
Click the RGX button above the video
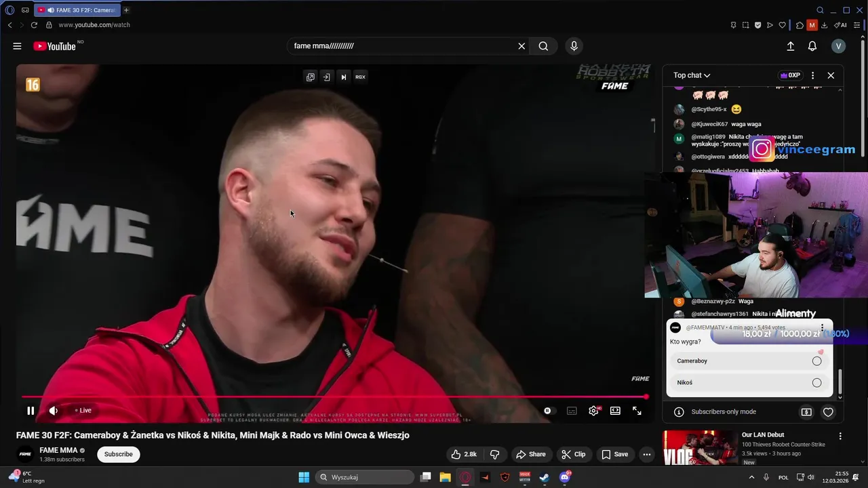pyautogui.click(x=360, y=77)
